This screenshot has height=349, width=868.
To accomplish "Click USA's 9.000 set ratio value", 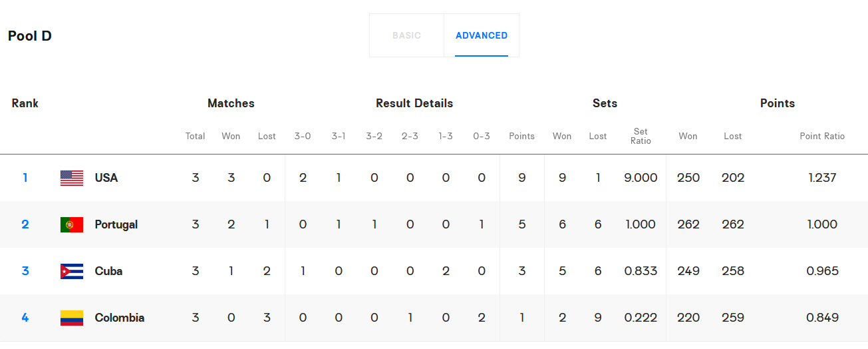I will [x=641, y=178].
